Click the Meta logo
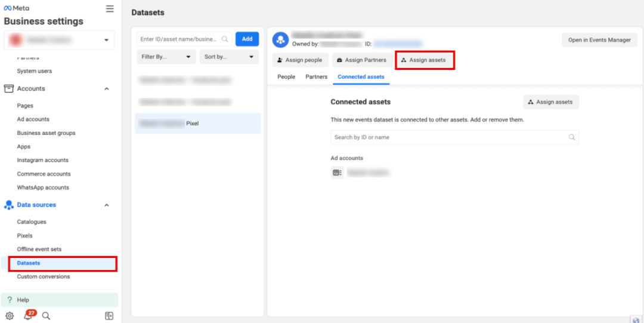This screenshot has height=323, width=644. [x=17, y=8]
